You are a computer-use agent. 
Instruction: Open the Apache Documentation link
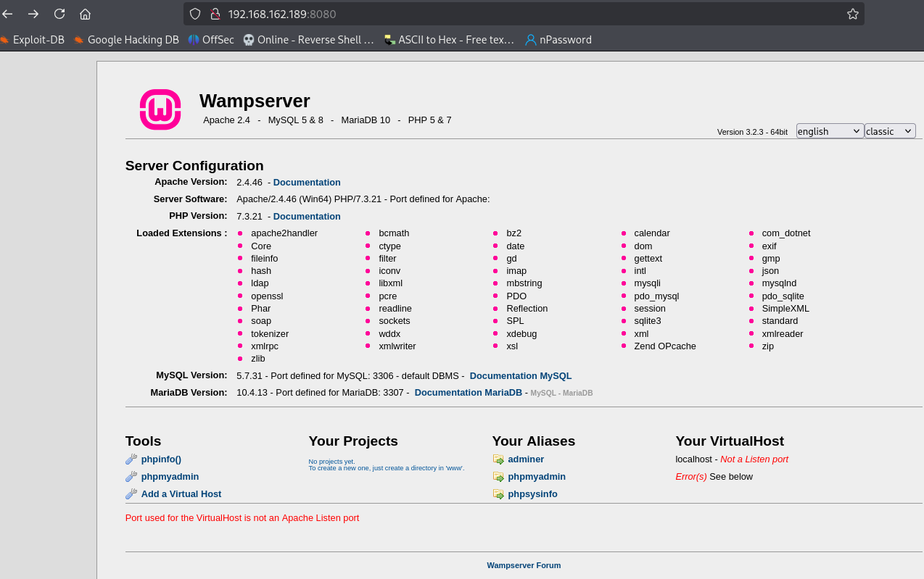click(307, 183)
